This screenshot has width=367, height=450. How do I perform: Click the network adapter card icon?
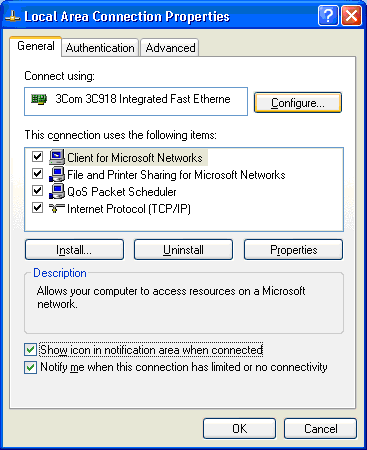[x=39, y=99]
